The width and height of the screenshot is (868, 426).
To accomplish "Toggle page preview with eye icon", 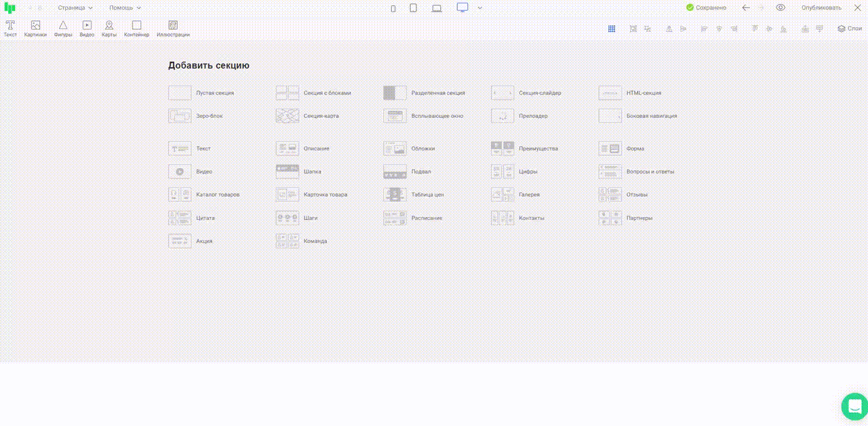I will (x=781, y=7).
